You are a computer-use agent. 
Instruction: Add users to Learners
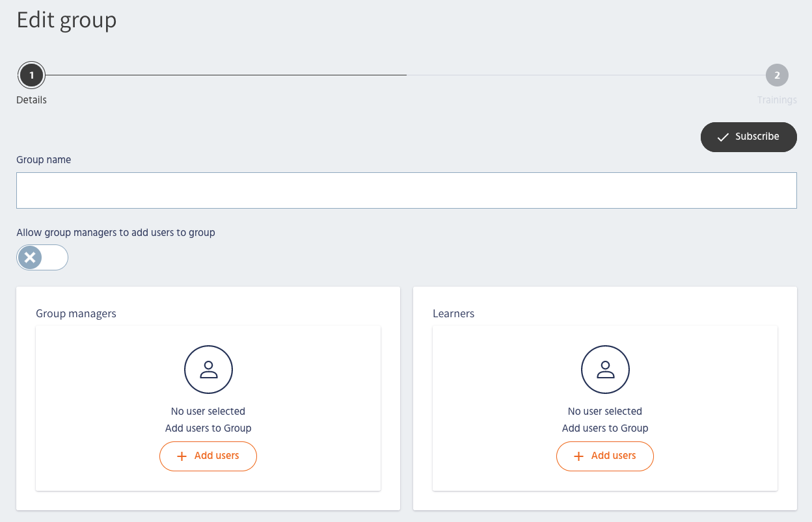point(605,456)
